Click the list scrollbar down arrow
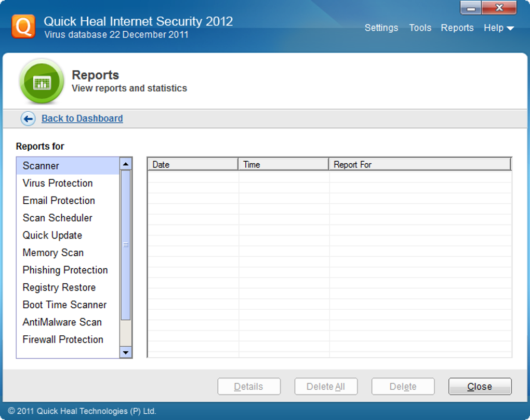 click(126, 352)
